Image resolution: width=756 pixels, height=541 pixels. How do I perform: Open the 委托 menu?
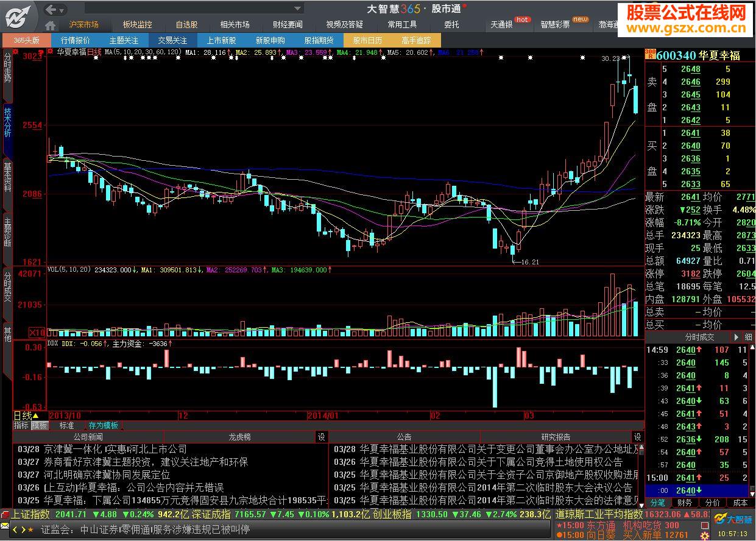(451, 25)
